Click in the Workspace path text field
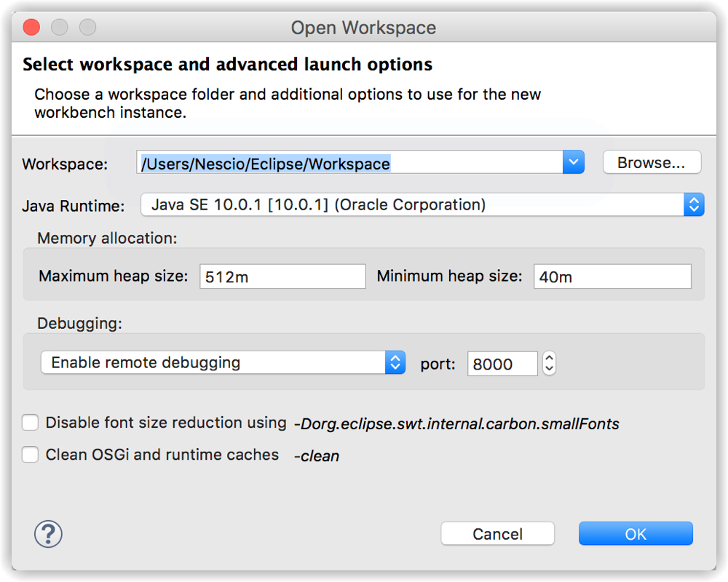Screen dimensions: 728x582 click(349, 162)
